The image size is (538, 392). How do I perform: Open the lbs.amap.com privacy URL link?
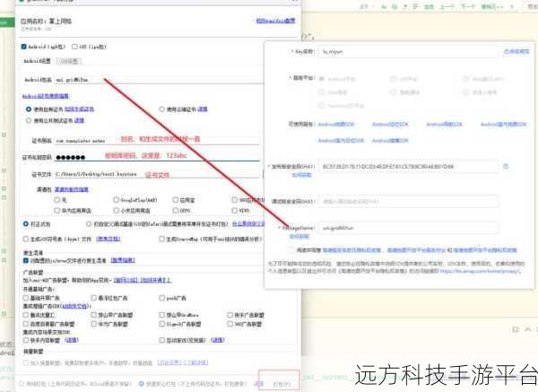480,271
